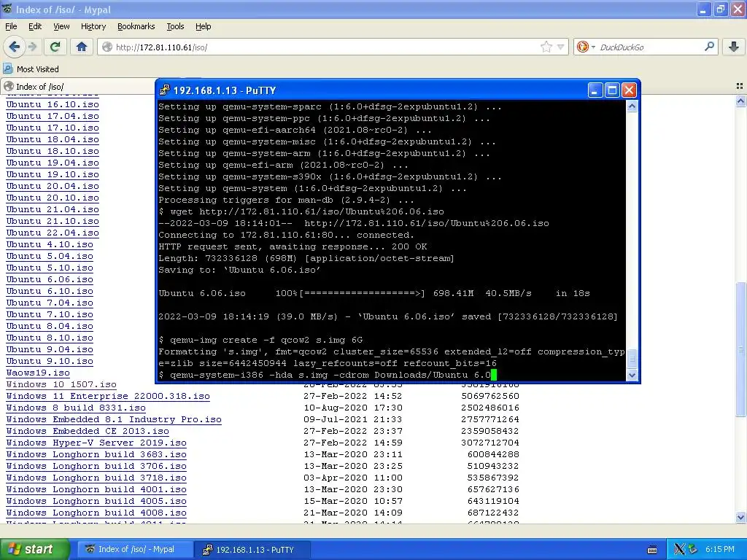The width and height of the screenshot is (747, 560).
Task: Click the Mypal raccoon title bar icon
Action: coord(7,9)
